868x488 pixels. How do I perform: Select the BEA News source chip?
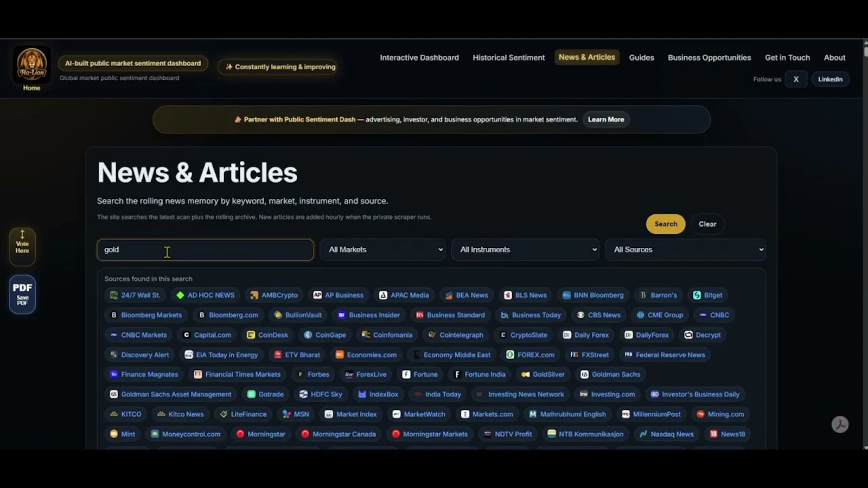pyautogui.click(x=467, y=295)
